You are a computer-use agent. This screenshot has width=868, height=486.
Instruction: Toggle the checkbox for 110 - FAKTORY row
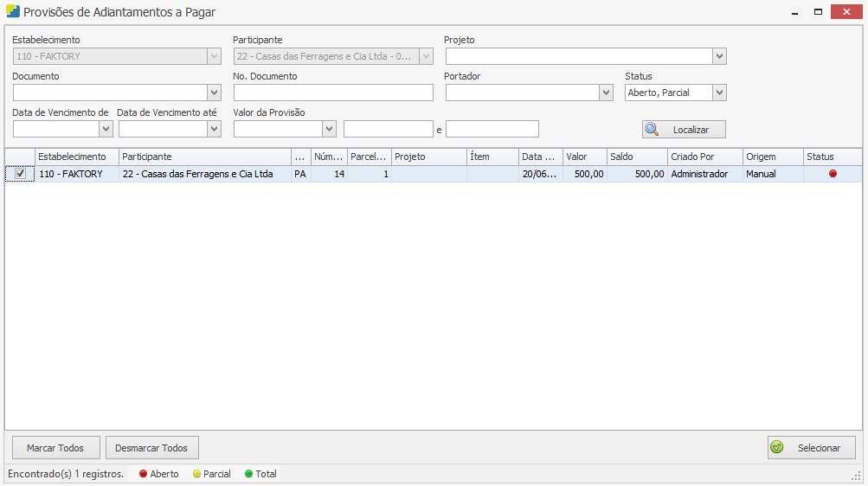[x=20, y=174]
